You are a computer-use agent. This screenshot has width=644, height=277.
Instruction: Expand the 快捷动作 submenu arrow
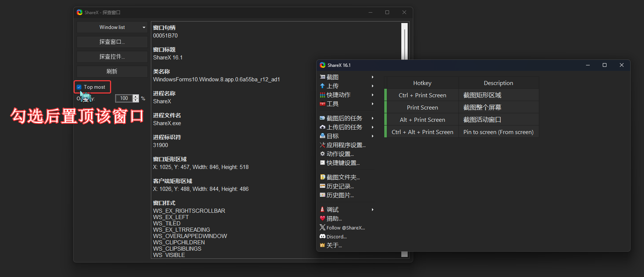(372, 95)
